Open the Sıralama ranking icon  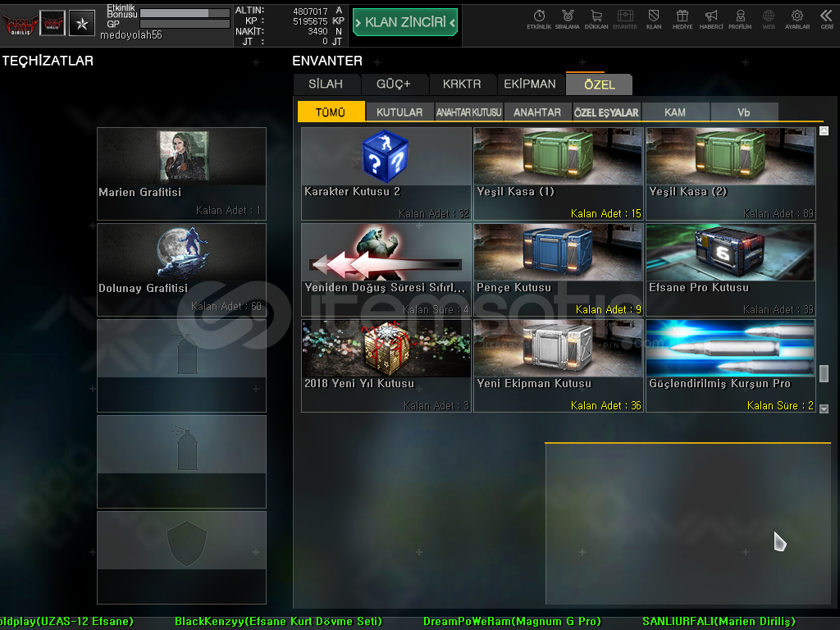pyautogui.click(x=568, y=20)
